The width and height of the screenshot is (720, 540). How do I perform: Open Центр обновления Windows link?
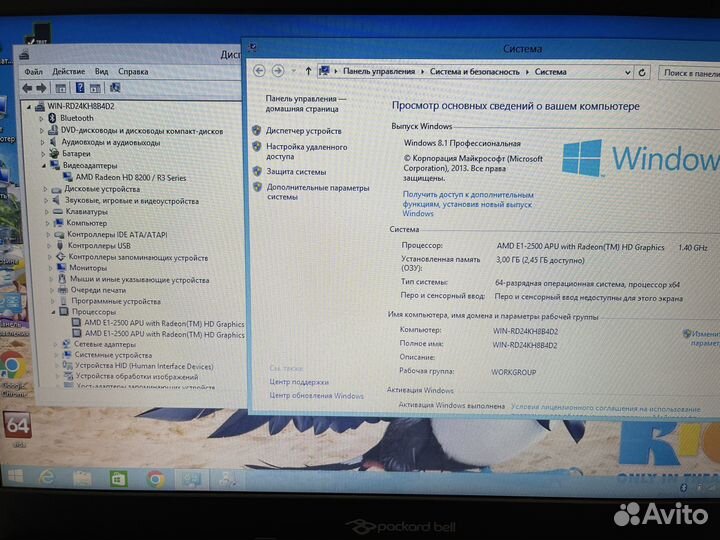tap(316, 396)
